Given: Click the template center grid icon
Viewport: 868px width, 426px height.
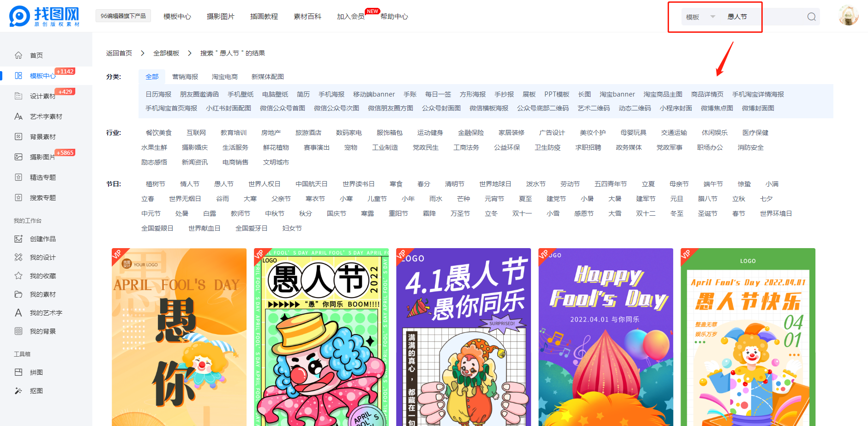Looking at the screenshot, I should click(x=18, y=76).
